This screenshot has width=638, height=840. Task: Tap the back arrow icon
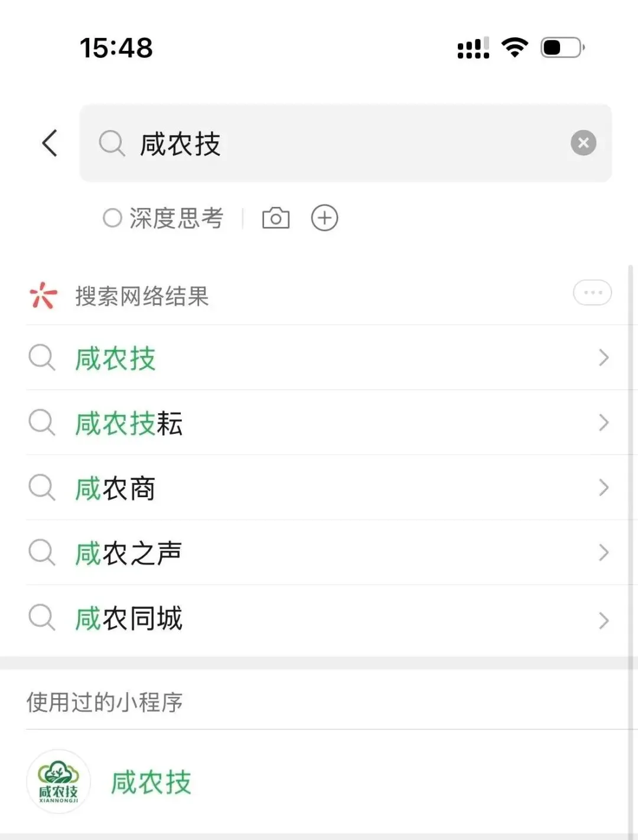point(50,143)
